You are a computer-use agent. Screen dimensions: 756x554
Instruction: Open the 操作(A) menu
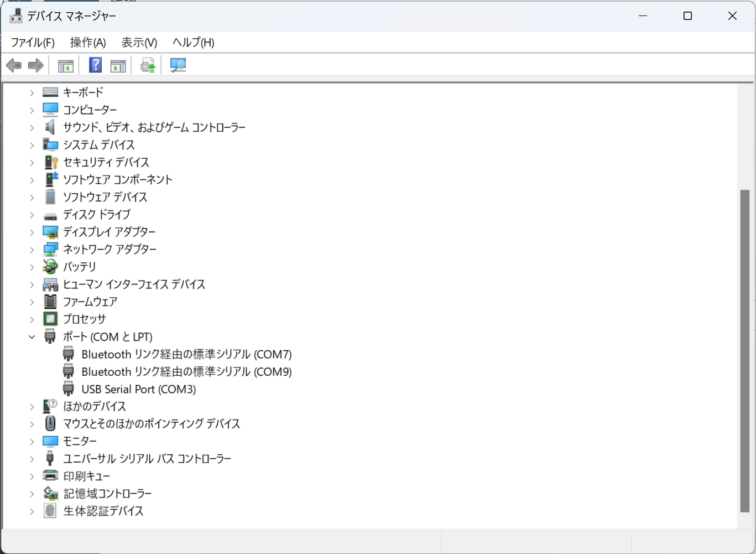(x=87, y=42)
